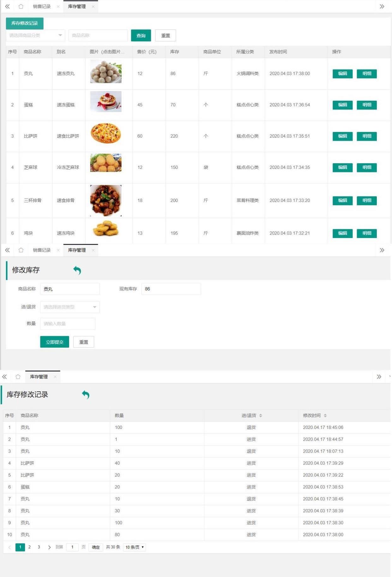Open the 请选择进货类型 dropdown

70,307
